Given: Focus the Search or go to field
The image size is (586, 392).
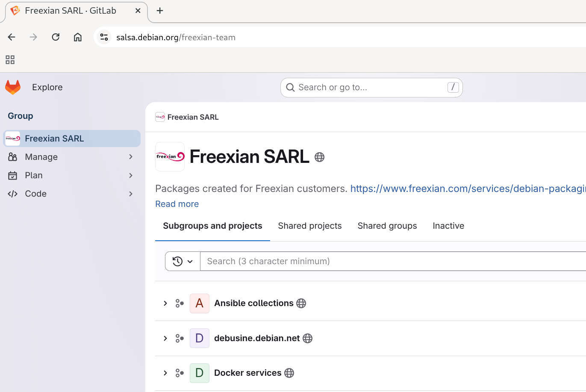Looking at the screenshot, I should point(371,88).
